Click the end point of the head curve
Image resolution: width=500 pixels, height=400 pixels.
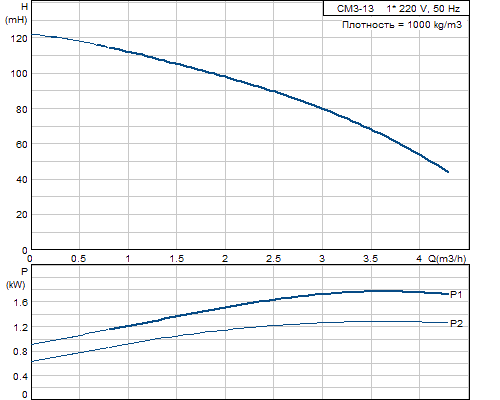448,172
